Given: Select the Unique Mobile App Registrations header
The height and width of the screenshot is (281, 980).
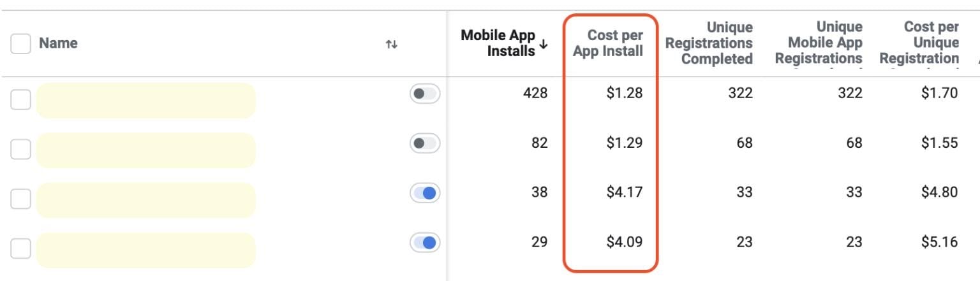Looking at the screenshot, I should coord(819,43).
